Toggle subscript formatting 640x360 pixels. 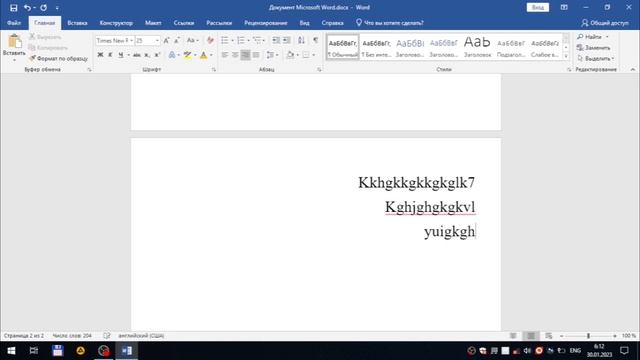point(147,55)
